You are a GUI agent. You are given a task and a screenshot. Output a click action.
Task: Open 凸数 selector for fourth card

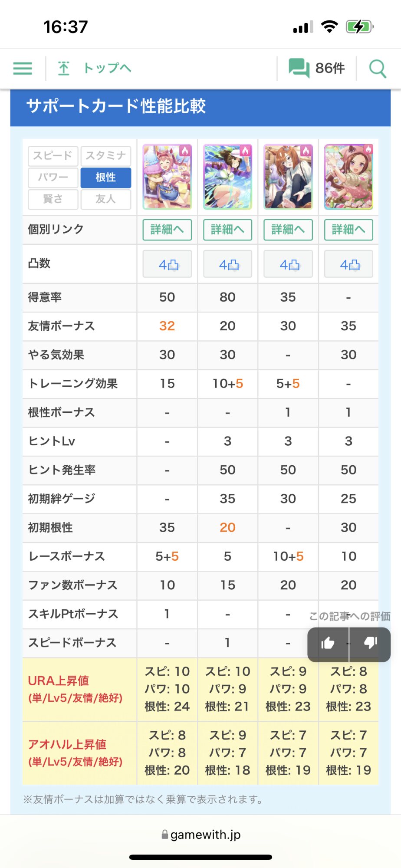tap(348, 264)
